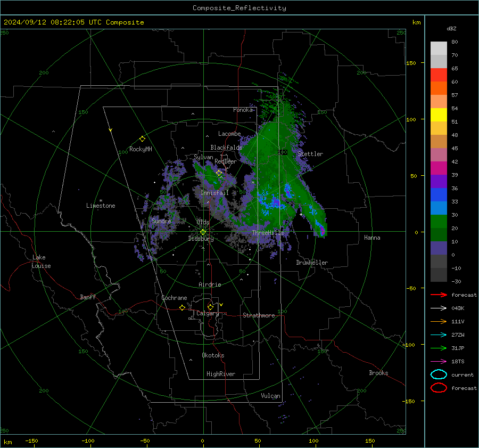Click the Lacombe town label
This screenshot has height=448, width=479.
tap(229, 134)
